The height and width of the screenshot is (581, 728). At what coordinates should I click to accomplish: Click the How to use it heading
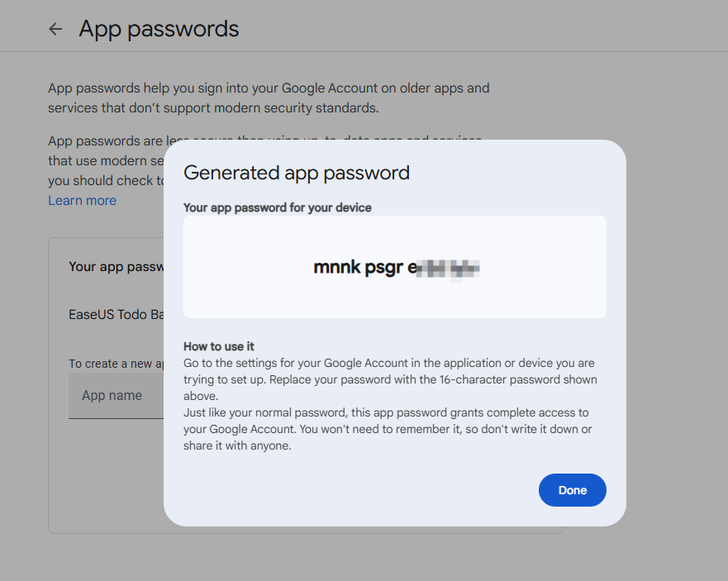click(219, 346)
